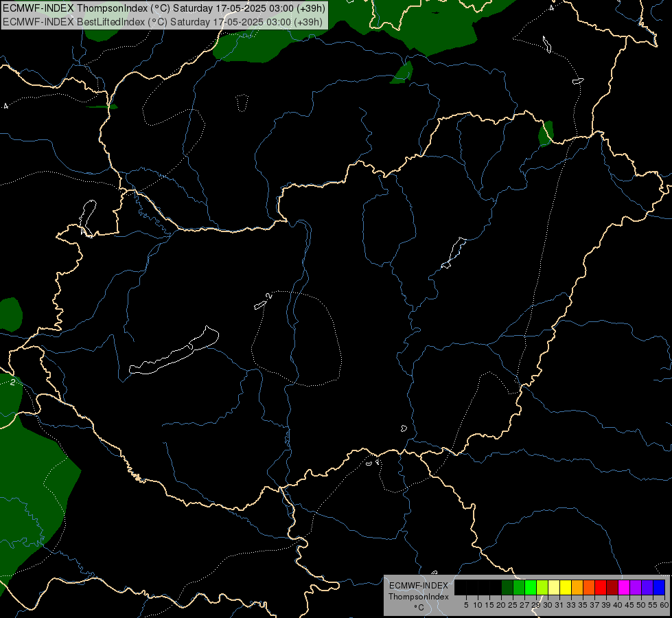Click contour label 4 at upper-left edge

5,106
